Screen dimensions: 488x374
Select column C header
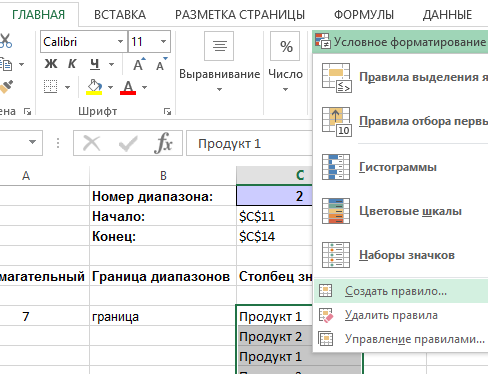(274, 175)
